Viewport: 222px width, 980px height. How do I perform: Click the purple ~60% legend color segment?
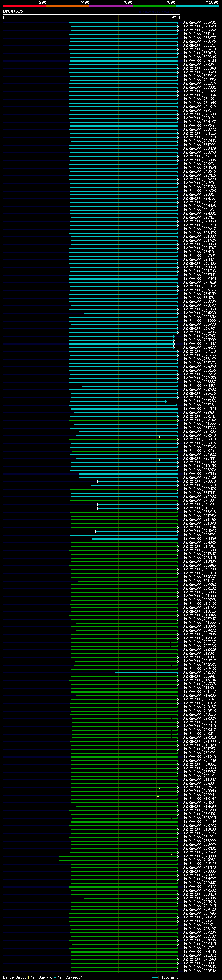111,6
